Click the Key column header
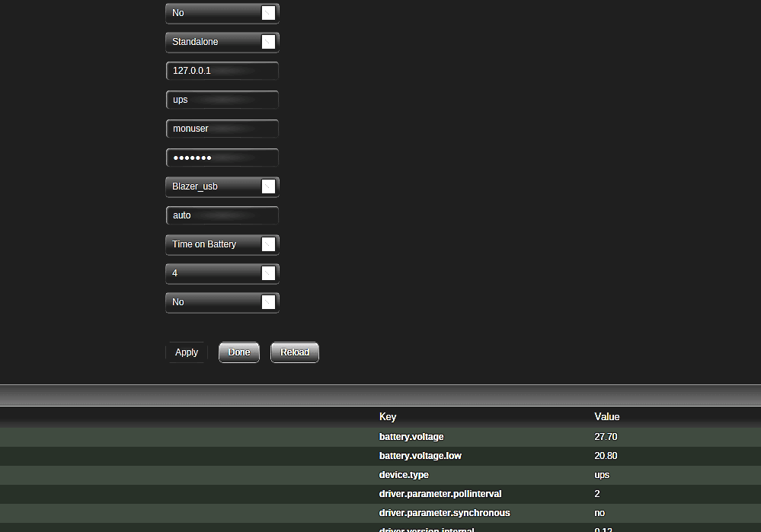761x532 pixels. point(388,416)
